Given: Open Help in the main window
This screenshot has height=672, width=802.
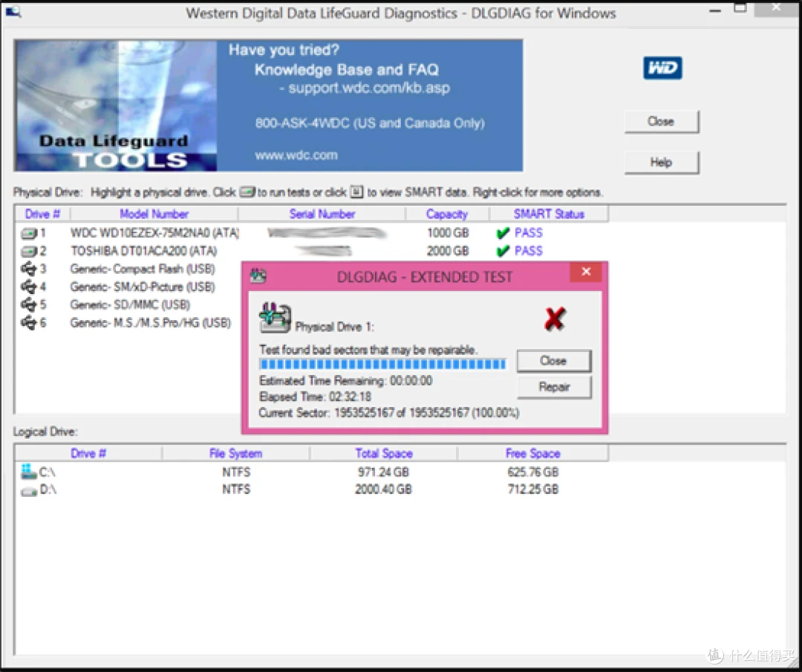Looking at the screenshot, I should [661, 162].
